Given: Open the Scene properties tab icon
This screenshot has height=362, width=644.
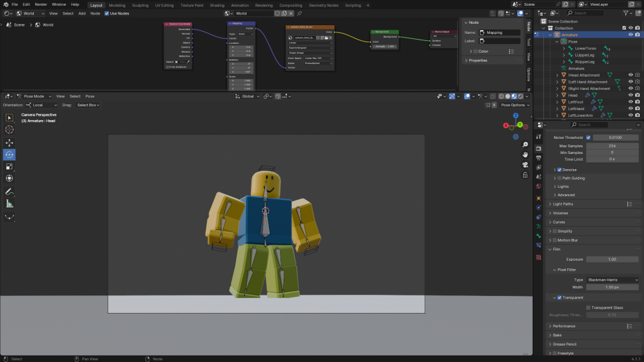Looking at the screenshot, I should (538, 177).
